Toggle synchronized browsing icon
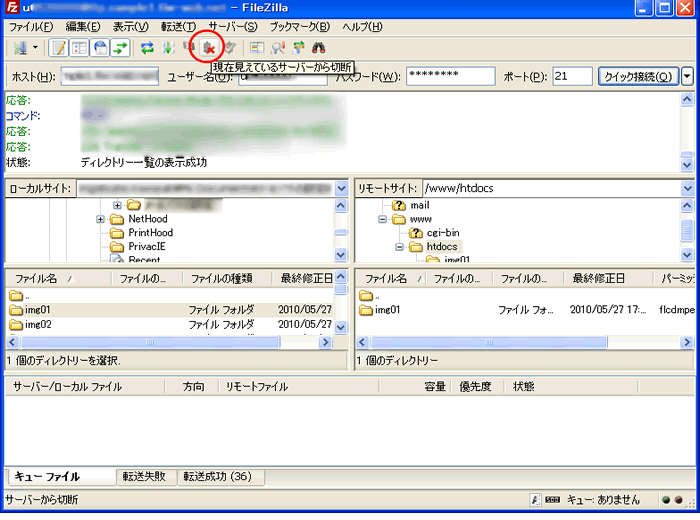 [298, 48]
